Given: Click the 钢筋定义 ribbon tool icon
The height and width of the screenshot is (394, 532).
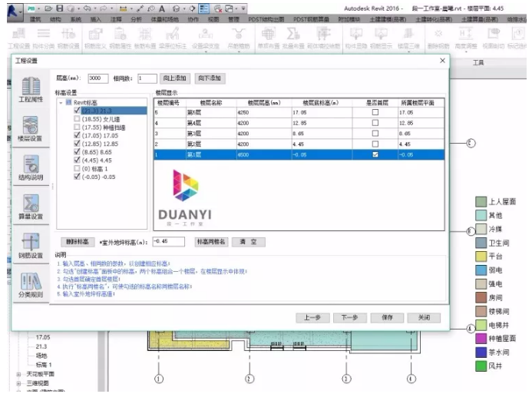Looking at the screenshot, I should pyautogui.click(x=95, y=34).
